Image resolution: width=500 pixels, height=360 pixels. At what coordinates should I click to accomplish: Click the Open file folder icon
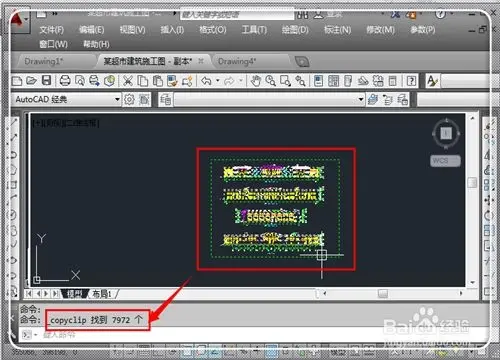pos(31,81)
